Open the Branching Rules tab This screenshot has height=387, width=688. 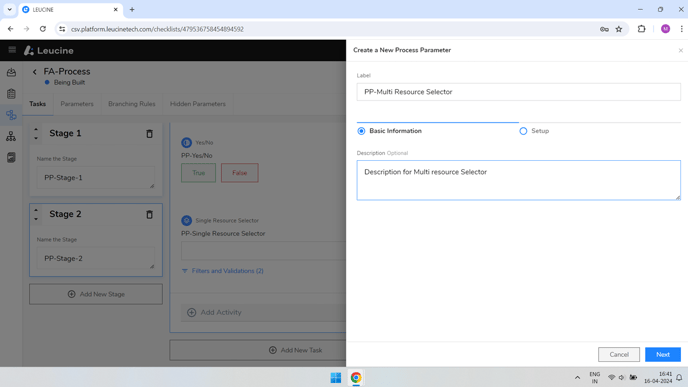click(x=132, y=104)
